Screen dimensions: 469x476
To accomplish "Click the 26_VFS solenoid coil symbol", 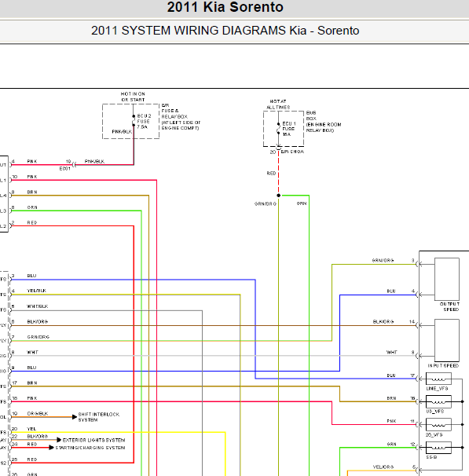I will coord(438,424).
